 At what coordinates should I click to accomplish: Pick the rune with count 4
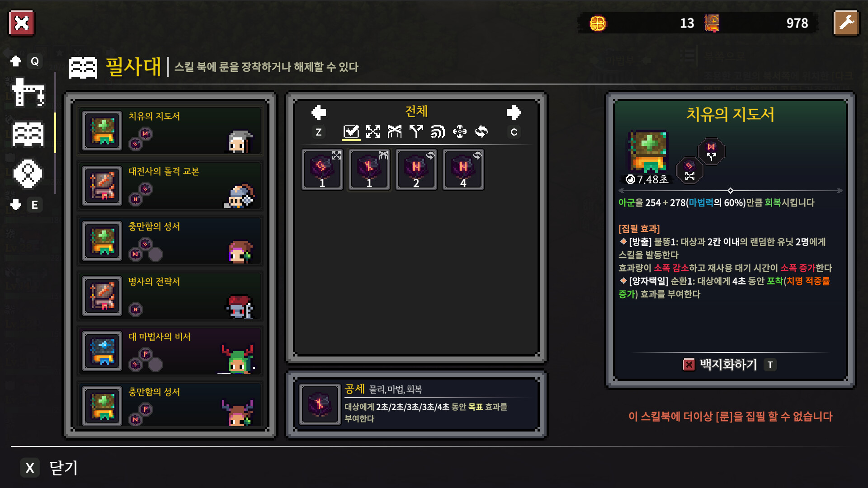tap(463, 170)
